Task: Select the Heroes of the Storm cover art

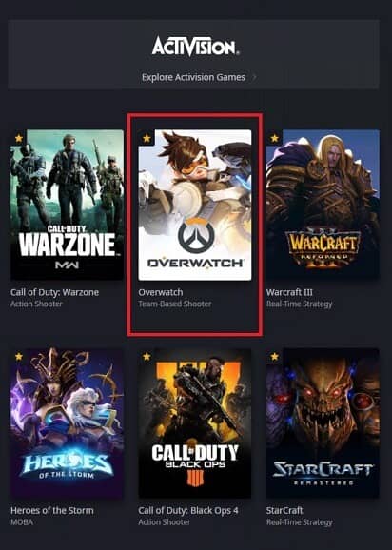Action: 67,423
